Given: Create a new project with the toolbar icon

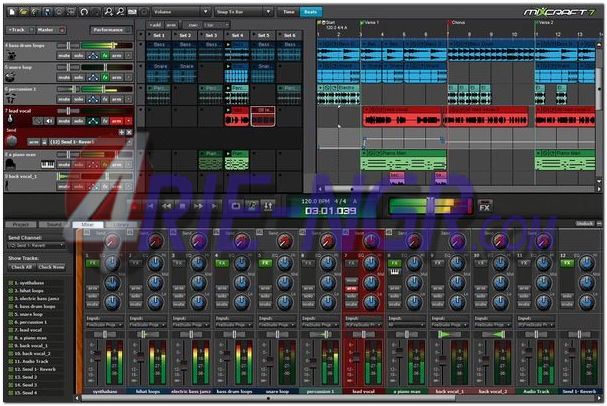Looking at the screenshot, I should click(x=12, y=12).
